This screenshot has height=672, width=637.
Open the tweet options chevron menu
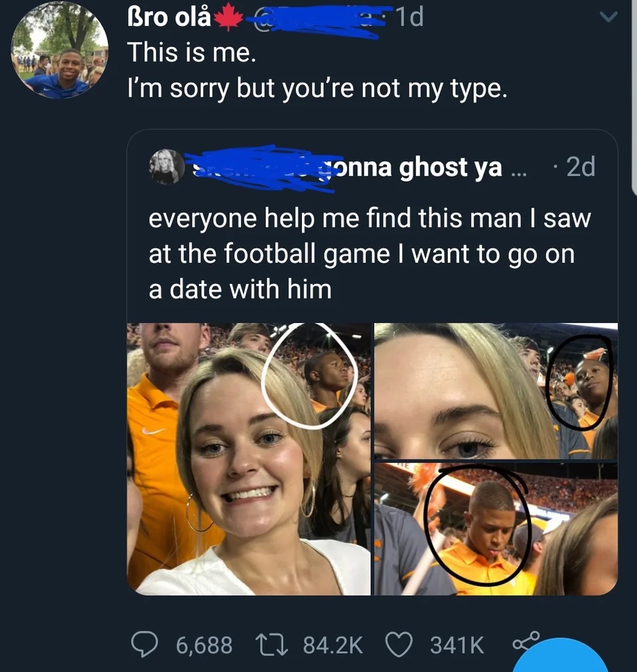tap(609, 17)
